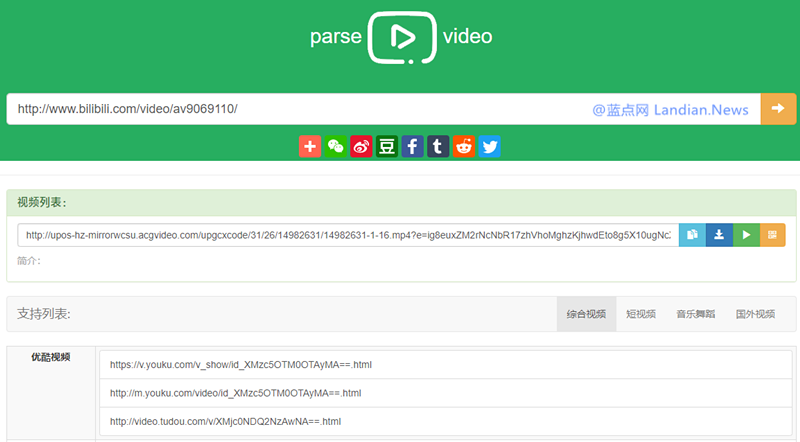800x442 pixels.
Task: Share on Tumblr icon
Action: pos(438,146)
